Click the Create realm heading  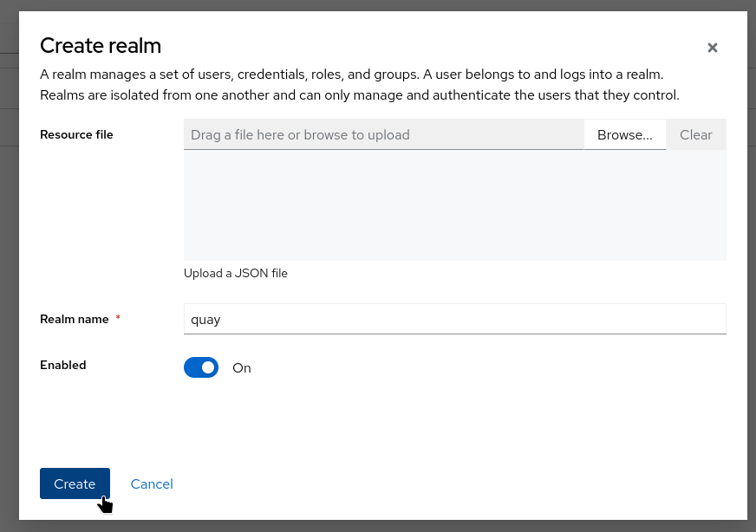click(101, 46)
